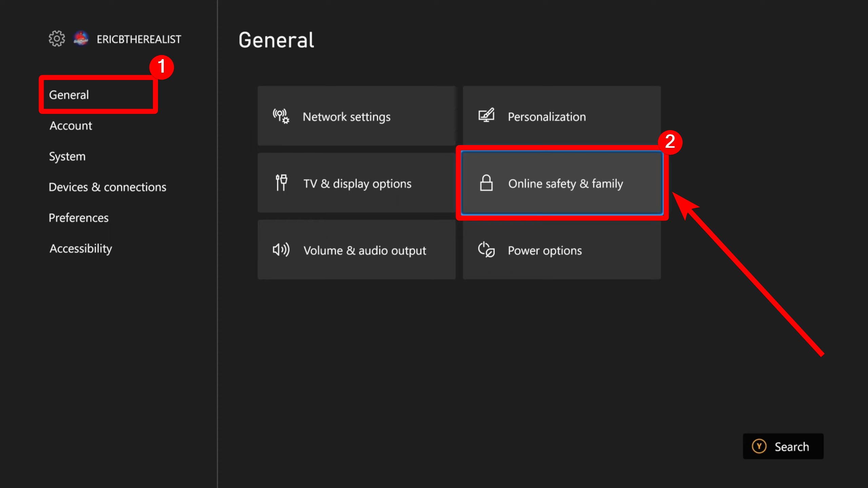This screenshot has width=868, height=488.
Task: Open the Preferences category
Action: coord(79,218)
